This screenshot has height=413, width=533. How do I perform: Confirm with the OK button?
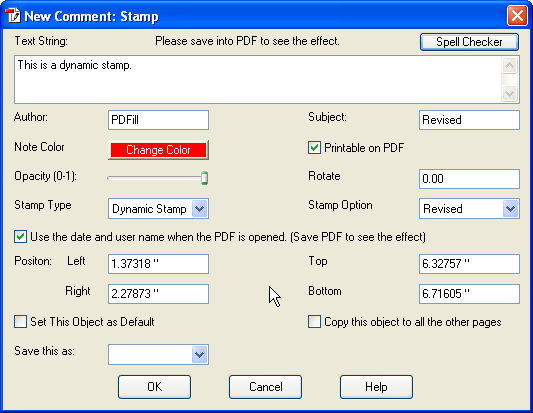(154, 387)
